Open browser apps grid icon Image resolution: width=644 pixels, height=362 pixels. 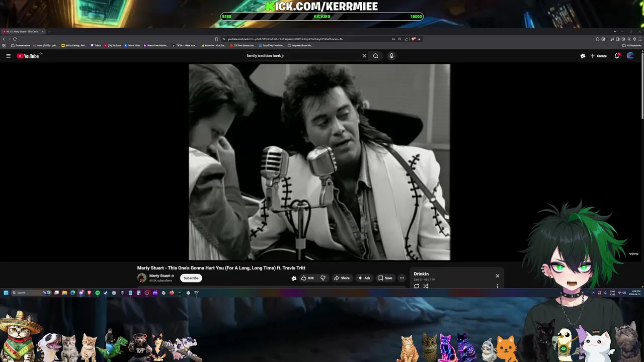(4, 45)
